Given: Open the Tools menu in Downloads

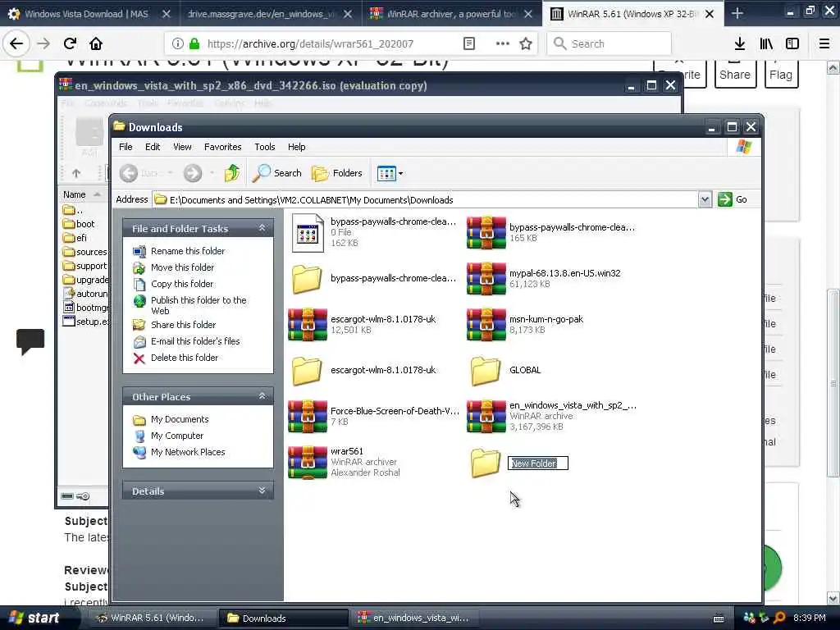Looking at the screenshot, I should 265,147.
